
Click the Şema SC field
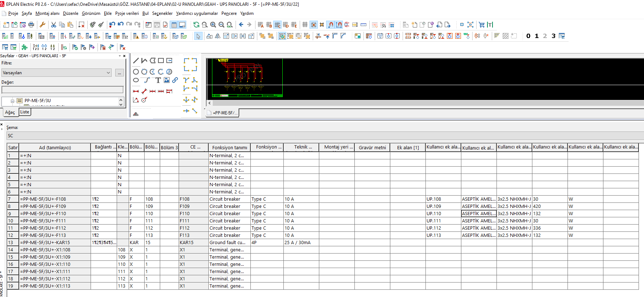[x=325, y=136]
